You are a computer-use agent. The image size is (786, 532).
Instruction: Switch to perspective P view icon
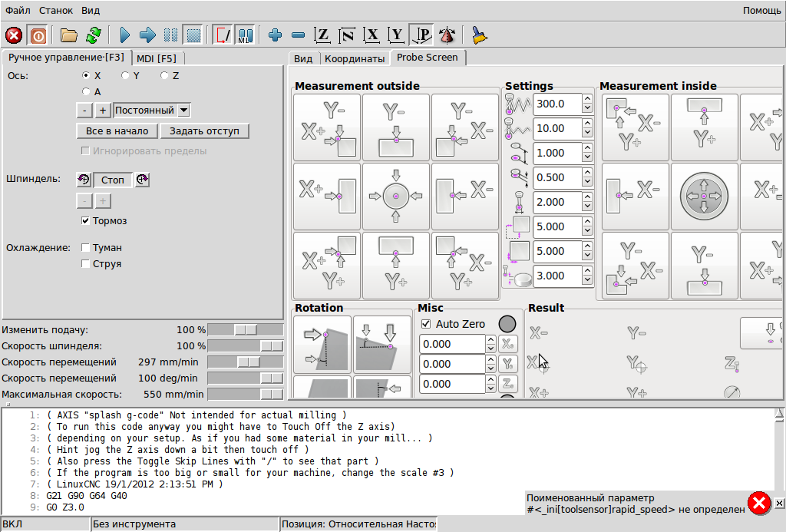point(421,35)
